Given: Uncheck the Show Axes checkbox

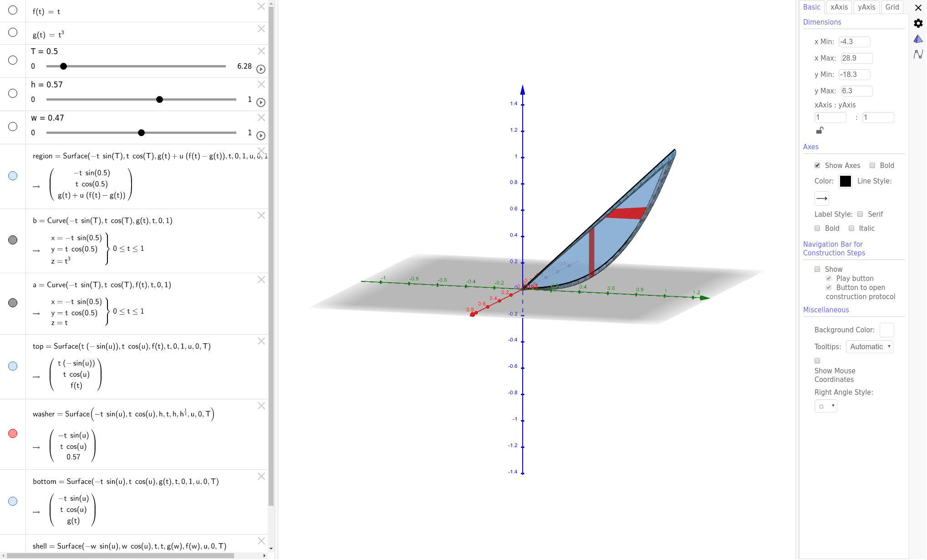Looking at the screenshot, I should coord(817,165).
